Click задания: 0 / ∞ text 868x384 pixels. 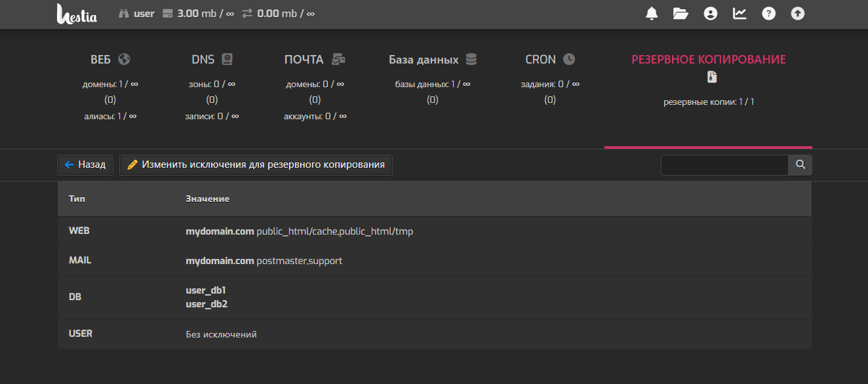[x=550, y=84]
